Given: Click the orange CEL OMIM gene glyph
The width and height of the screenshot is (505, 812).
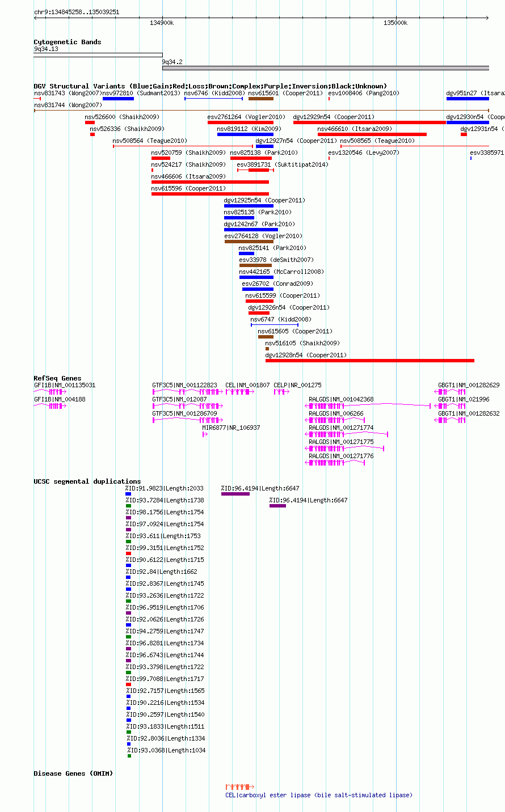Looking at the screenshot, I should pos(240,786).
